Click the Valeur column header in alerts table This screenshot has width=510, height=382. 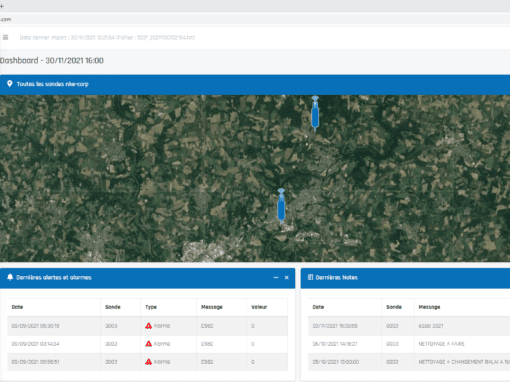259,307
